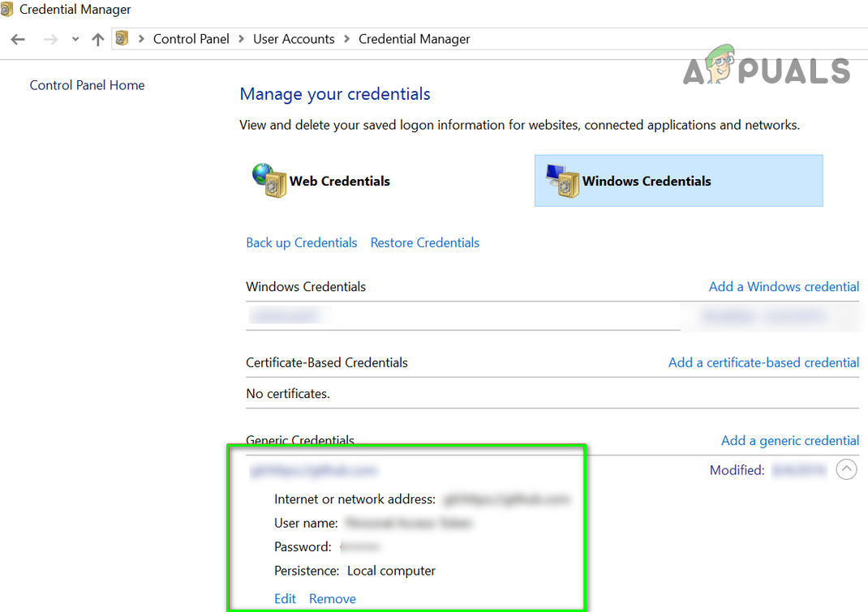Screen dimensions: 868x612
Task: Click Back up Credentials link
Action: point(302,242)
